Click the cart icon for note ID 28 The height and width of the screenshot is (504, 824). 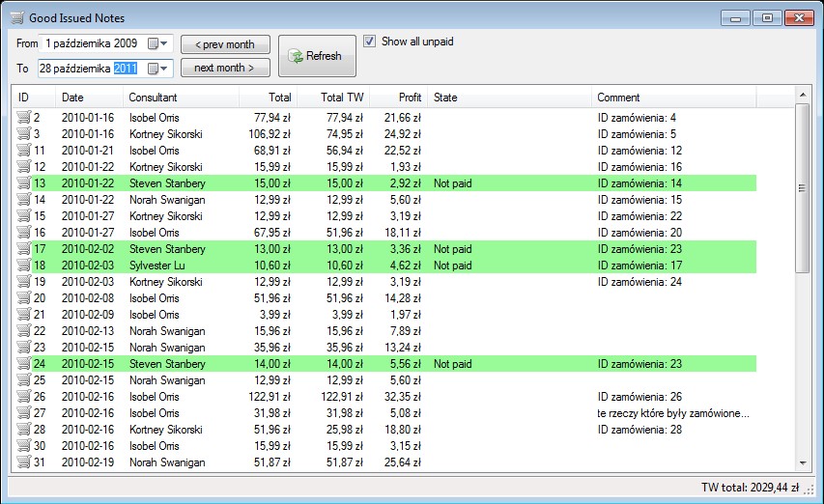[24, 429]
